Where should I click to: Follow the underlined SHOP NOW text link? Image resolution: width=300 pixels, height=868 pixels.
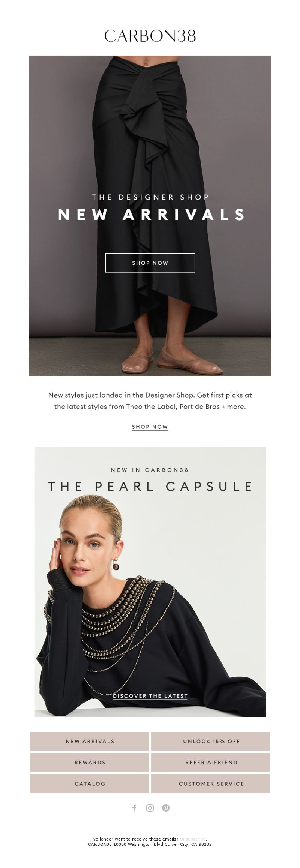point(150,427)
